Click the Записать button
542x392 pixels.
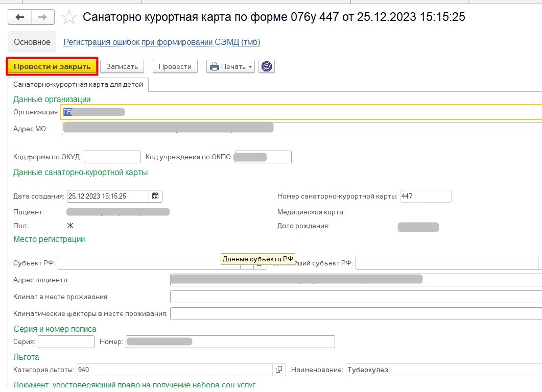(122, 66)
